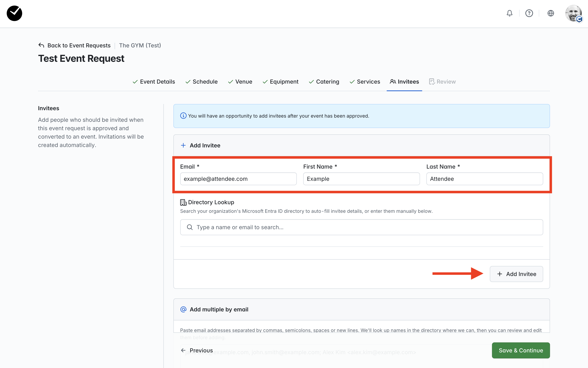Open the notifications bell
This screenshot has width=588, height=368.
point(509,13)
